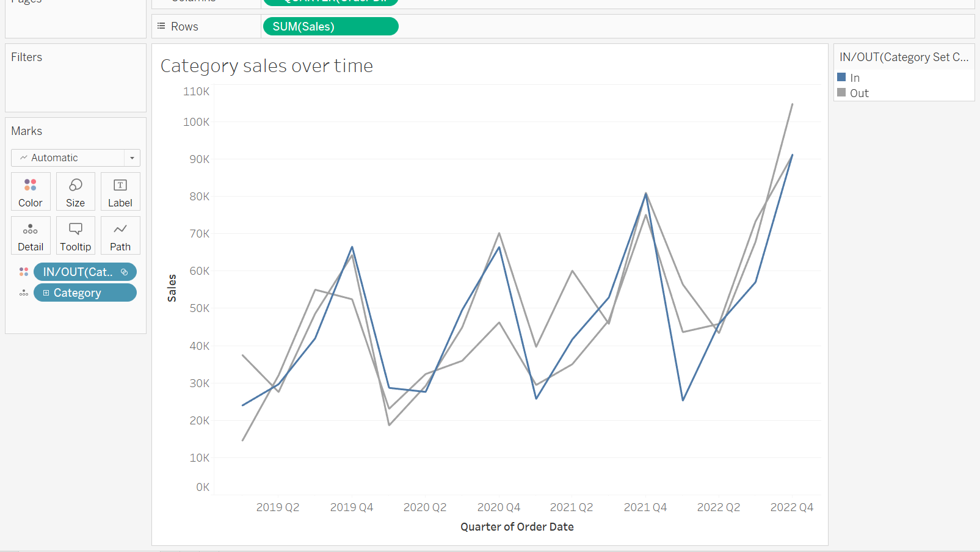
Task: Click the 2019 Q2 axis label
Action: coord(278,507)
